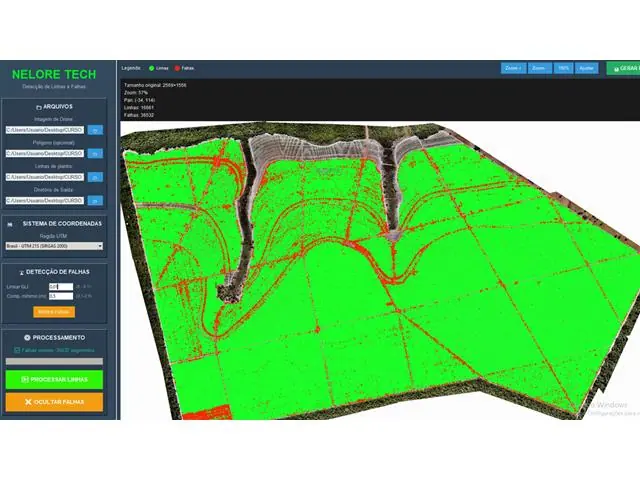Viewport: 640px width, 480px height.
Task: Browse for the Imagem de Drone file
Action: click(96, 129)
